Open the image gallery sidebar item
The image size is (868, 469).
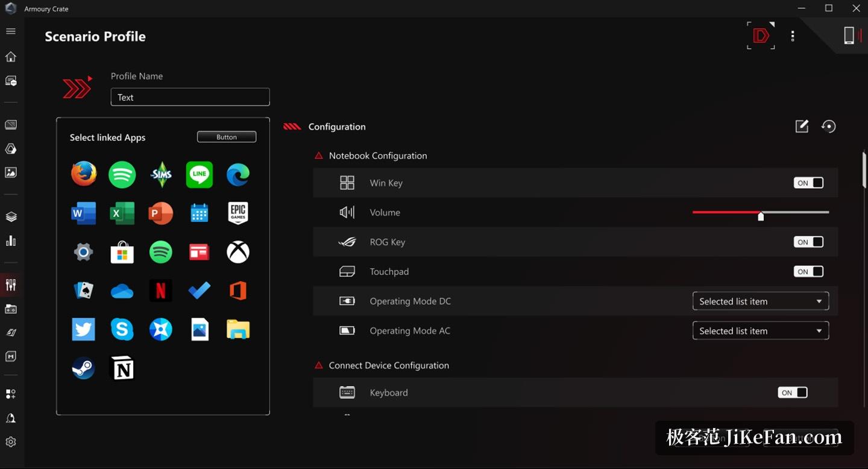pyautogui.click(x=10, y=172)
